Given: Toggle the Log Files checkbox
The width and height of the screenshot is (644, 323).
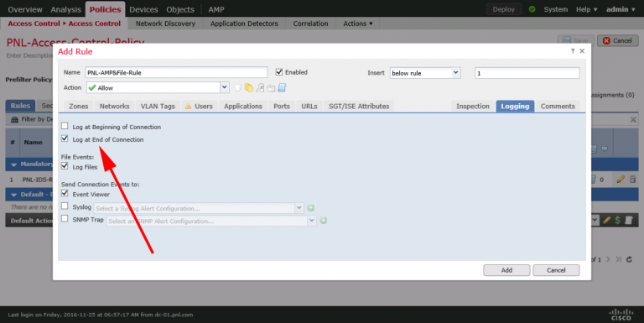Looking at the screenshot, I should [65, 166].
